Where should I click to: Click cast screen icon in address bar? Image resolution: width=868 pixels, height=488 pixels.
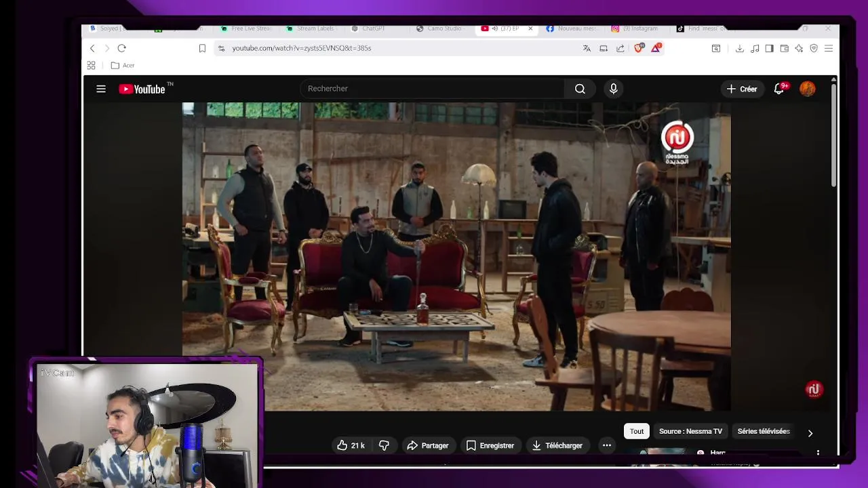pos(604,48)
